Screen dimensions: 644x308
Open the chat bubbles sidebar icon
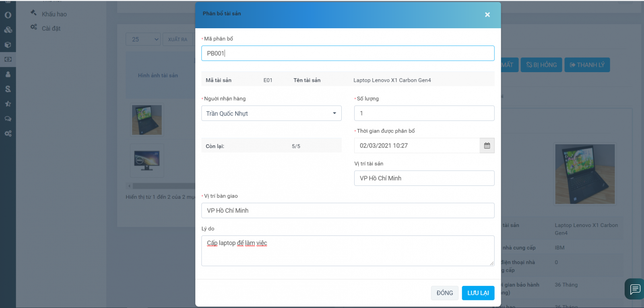[8, 119]
